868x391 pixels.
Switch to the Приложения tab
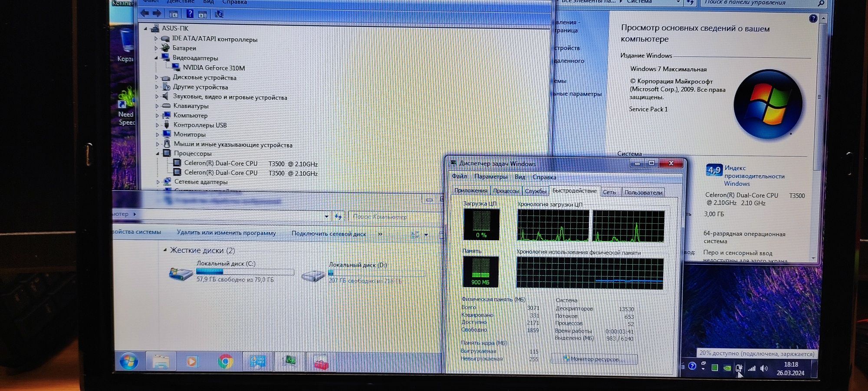(x=471, y=191)
